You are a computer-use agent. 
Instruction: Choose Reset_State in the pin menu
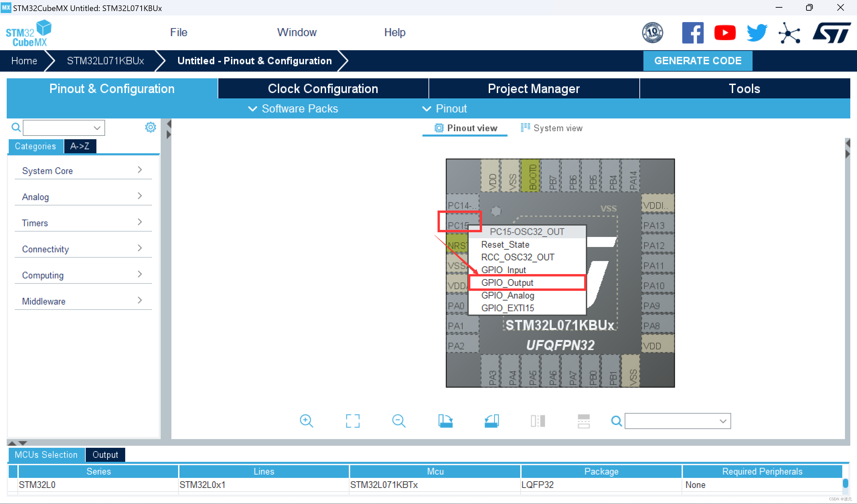[x=527, y=244]
